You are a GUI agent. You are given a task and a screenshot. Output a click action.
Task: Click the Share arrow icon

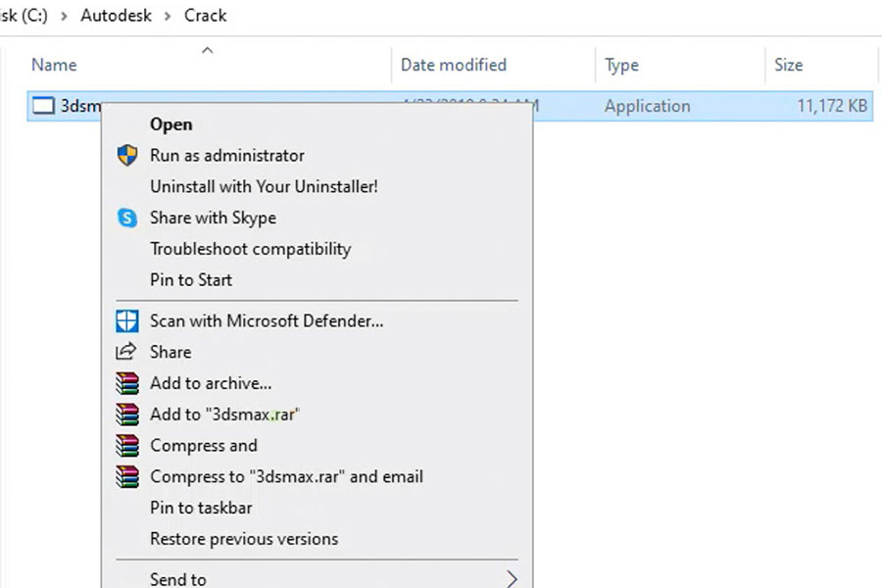coord(126,352)
